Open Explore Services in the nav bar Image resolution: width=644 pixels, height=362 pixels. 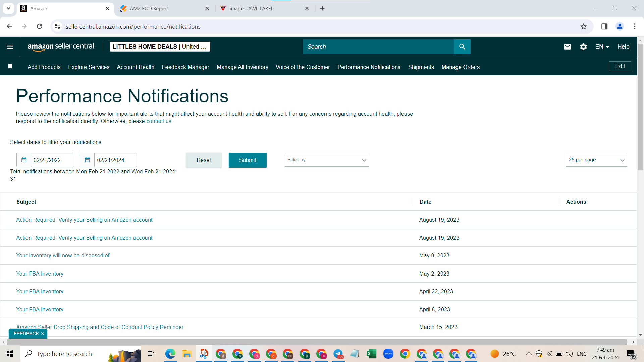pyautogui.click(x=89, y=67)
